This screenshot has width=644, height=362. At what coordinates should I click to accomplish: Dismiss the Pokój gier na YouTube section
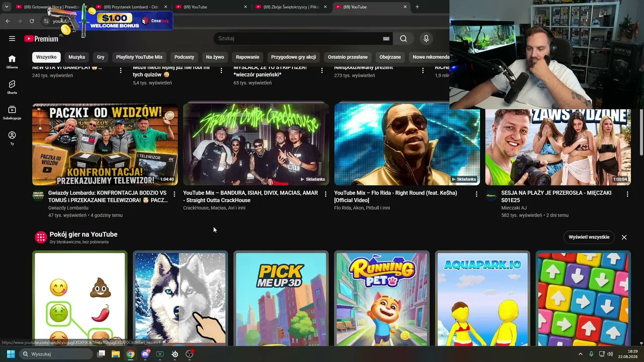[x=624, y=237]
